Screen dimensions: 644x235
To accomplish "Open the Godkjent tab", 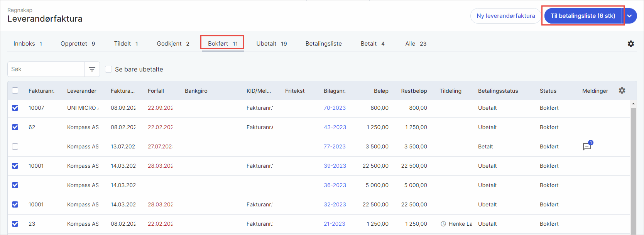I will (x=173, y=44).
